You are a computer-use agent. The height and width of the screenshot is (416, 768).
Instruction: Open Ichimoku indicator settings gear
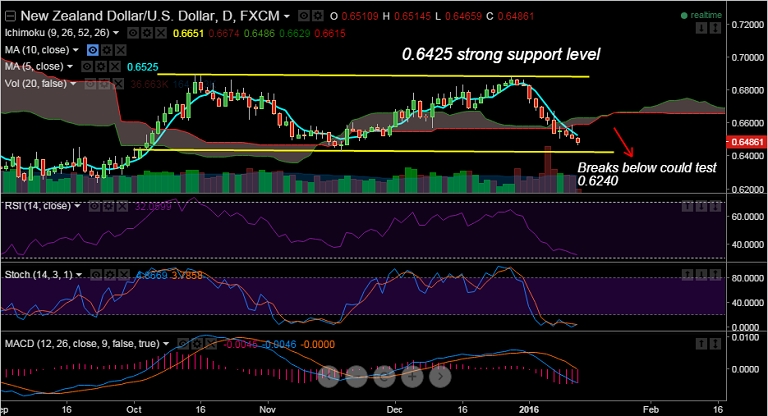tap(146, 33)
